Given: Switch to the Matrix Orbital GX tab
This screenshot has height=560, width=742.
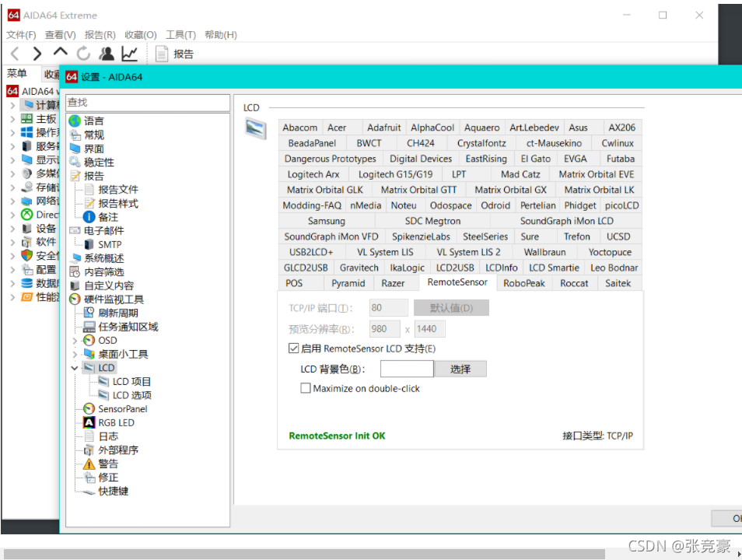Looking at the screenshot, I should click(510, 190).
